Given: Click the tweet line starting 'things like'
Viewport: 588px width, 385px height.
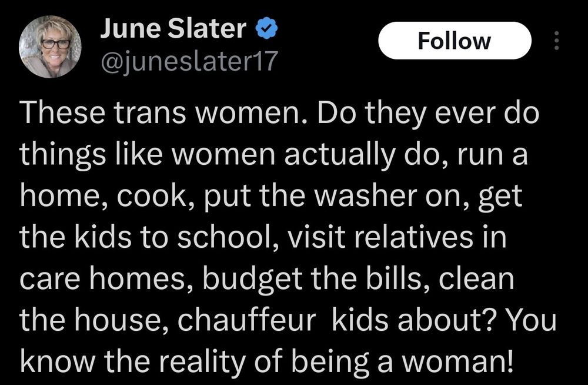Looking at the screenshot, I should click(274, 155).
